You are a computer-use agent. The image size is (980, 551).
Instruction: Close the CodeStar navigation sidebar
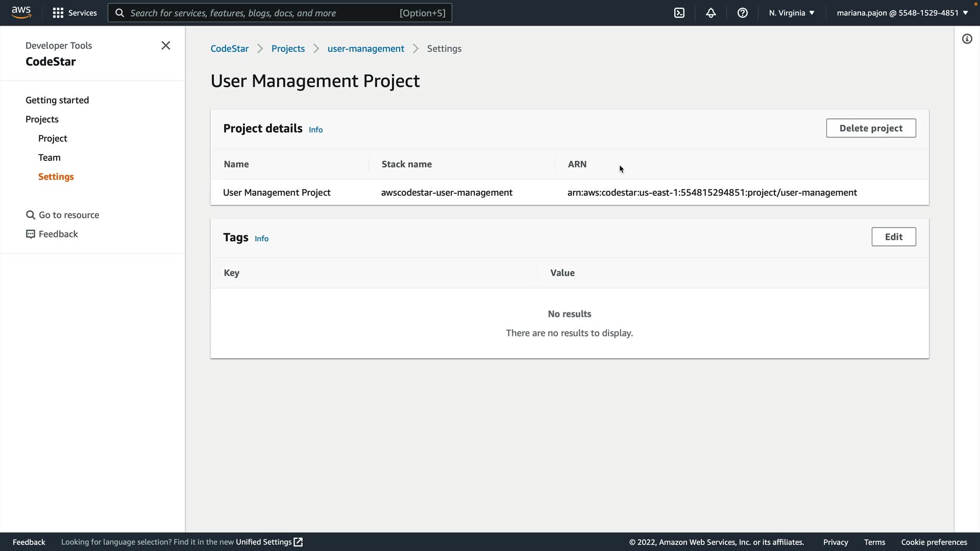click(165, 45)
